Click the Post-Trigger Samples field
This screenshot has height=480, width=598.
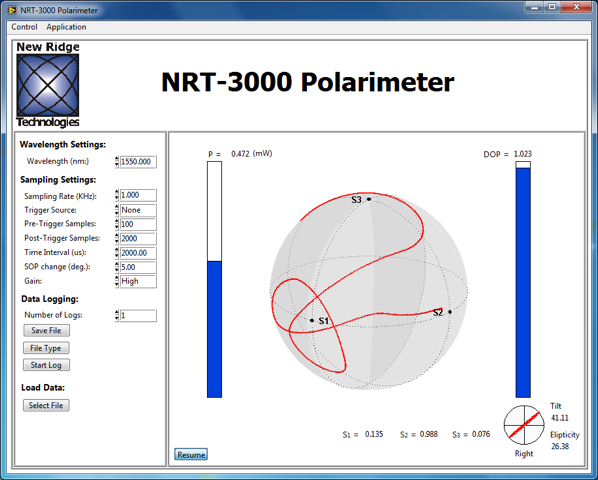point(138,239)
